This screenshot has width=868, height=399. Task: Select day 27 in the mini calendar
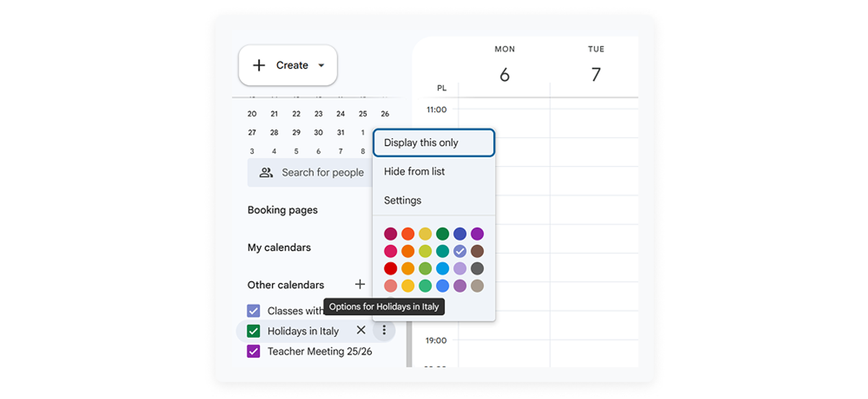point(252,132)
